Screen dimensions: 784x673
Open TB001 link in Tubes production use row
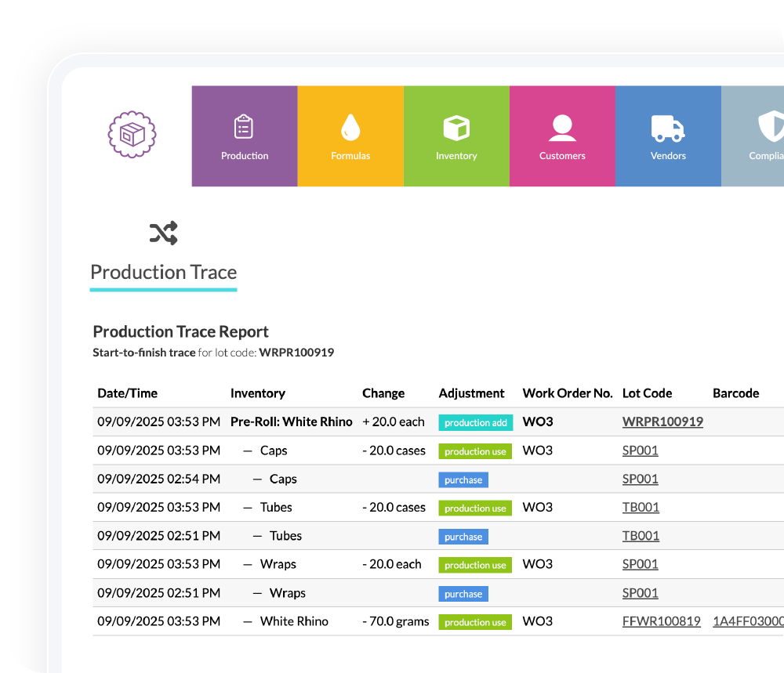point(641,507)
